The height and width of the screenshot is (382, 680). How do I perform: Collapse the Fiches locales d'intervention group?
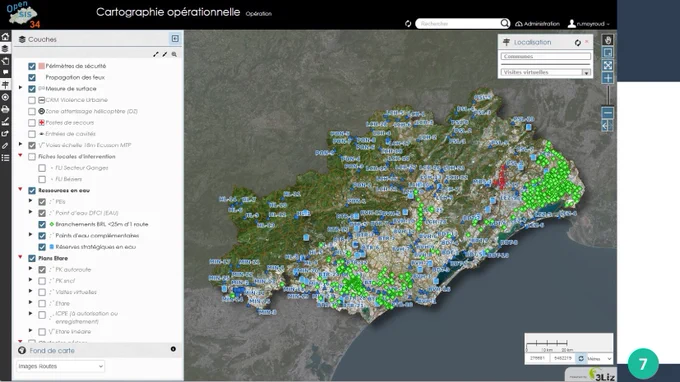(x=20, y=155)
